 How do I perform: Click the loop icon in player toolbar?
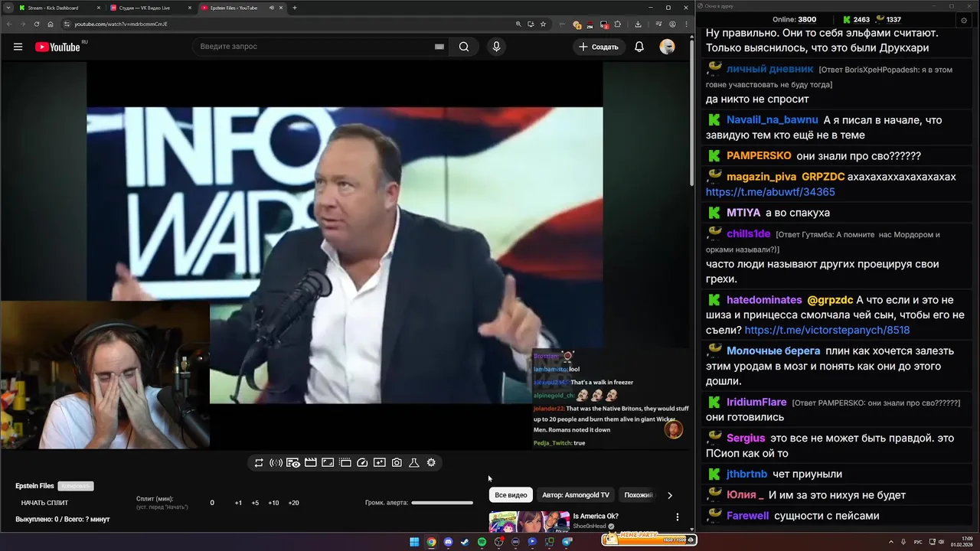259,462
